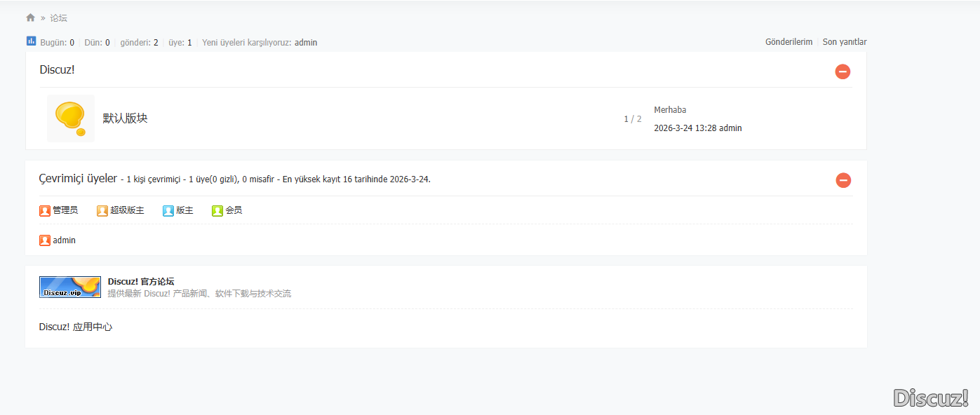Viewport: 980px width, 415px height.
Task: Open the 默认版块 default forum board
Action: tap(125, 118)
